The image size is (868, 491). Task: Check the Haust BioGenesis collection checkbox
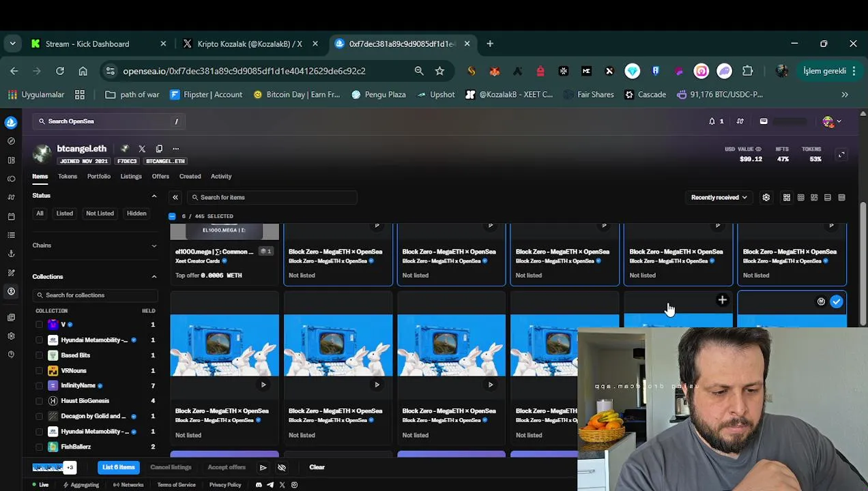pos(39,401)
